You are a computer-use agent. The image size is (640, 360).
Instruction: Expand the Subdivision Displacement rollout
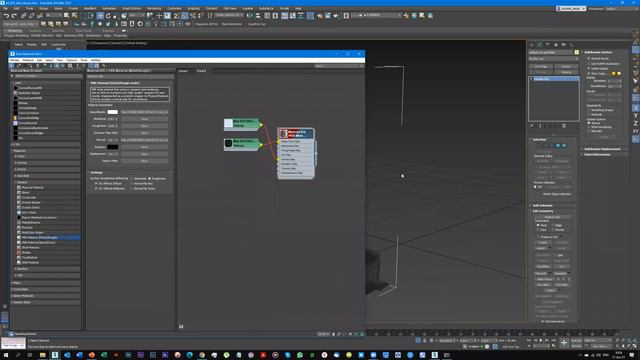(x=604, y=149)
